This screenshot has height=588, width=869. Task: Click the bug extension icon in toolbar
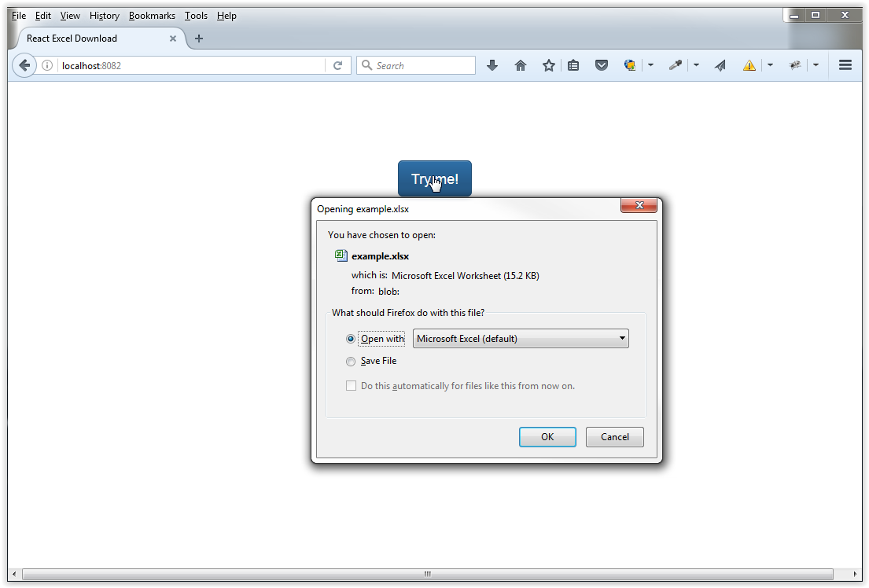795,65
